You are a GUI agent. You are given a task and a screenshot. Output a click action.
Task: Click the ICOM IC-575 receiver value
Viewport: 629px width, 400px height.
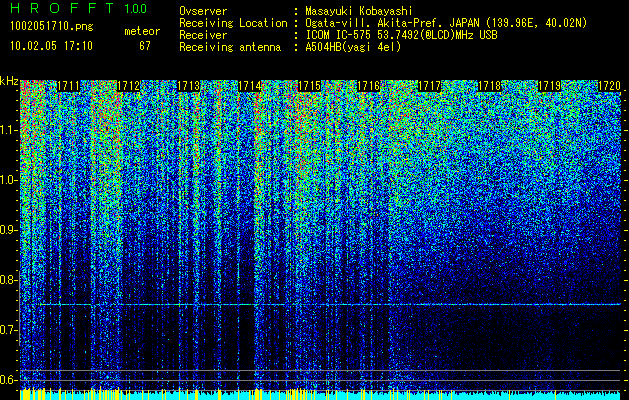(x=401, y=35)
